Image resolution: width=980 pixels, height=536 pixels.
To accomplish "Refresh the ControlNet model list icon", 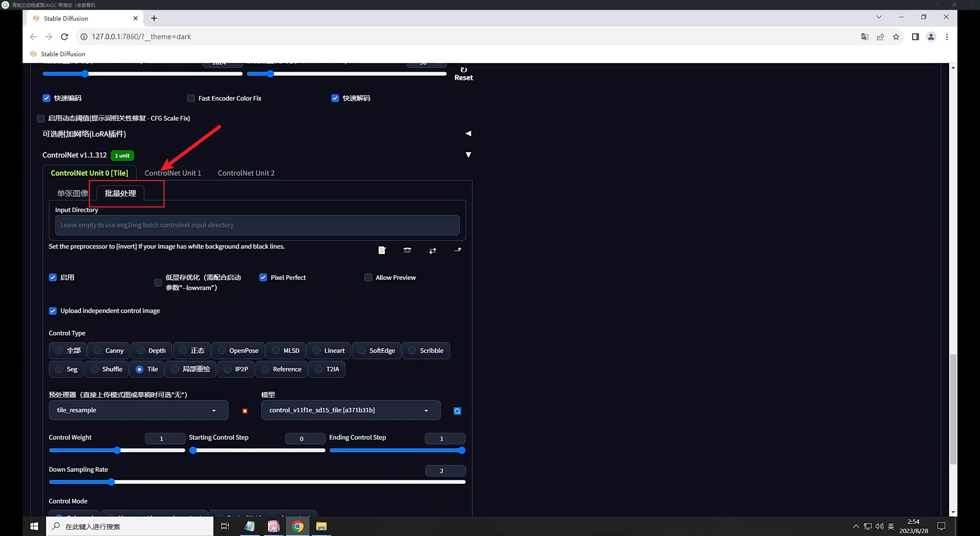I will (x=457, y=411).
